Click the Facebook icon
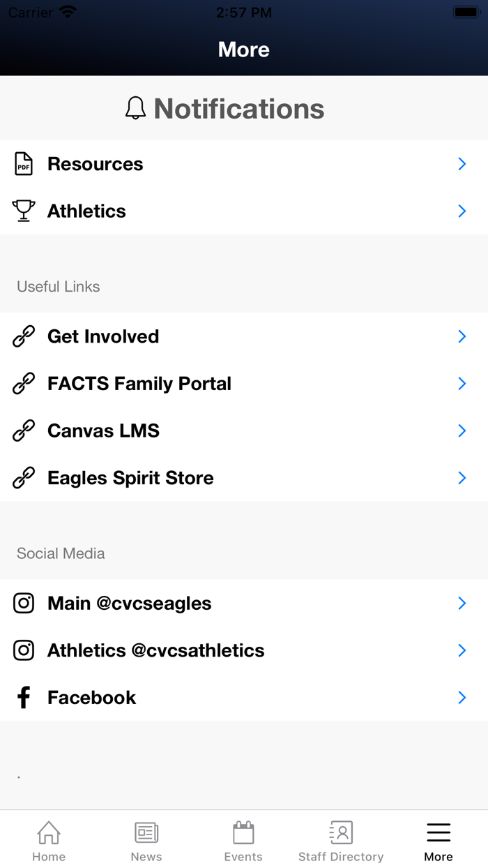 [x=23, y=697]
